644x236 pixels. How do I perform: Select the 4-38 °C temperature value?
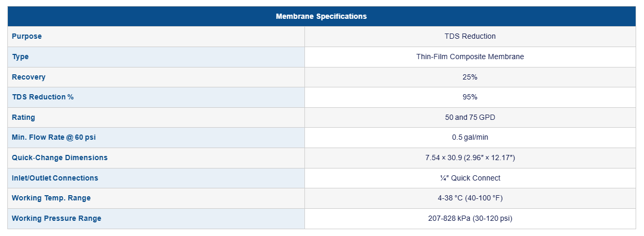tap(470, 198)
